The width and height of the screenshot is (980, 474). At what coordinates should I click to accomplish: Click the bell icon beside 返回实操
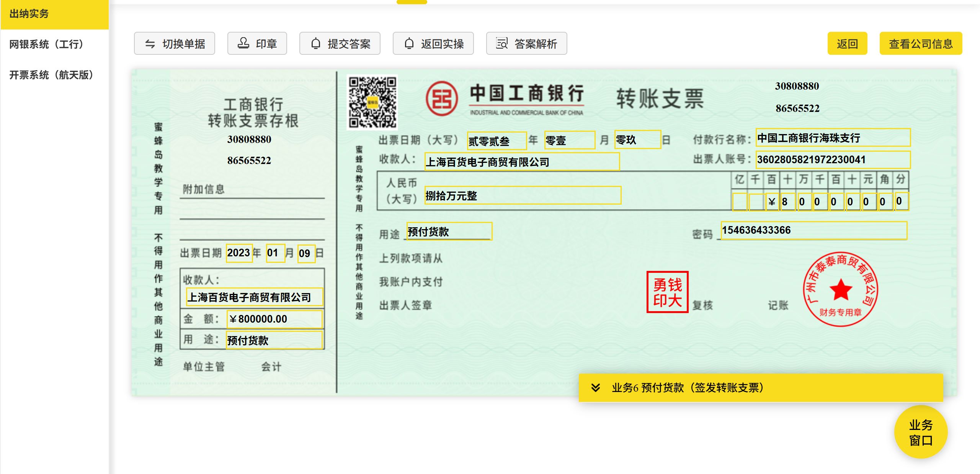pyautogui.click(x=409, y=44)
